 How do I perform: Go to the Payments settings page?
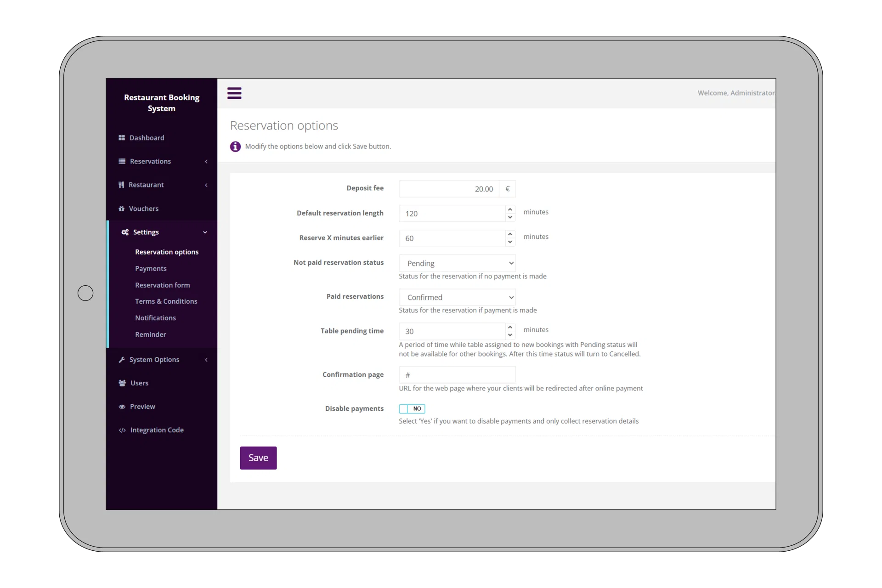coord(151,268)
